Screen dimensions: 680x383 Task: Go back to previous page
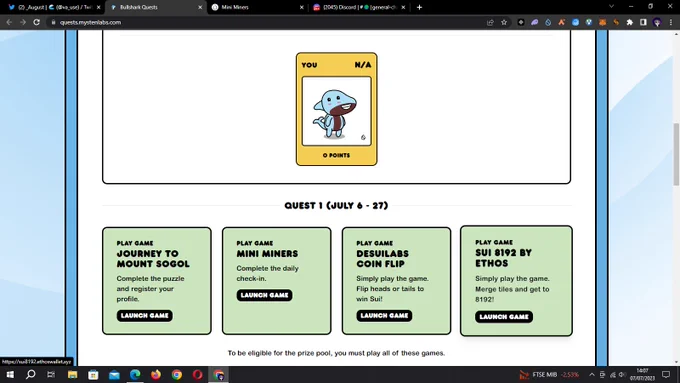click(x=9, y=22)
